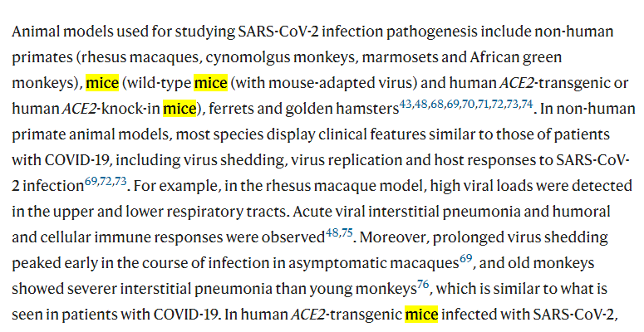
Task: Click highlighted "mice" after "ACE2-knock-in"
Action: (179, 109)
